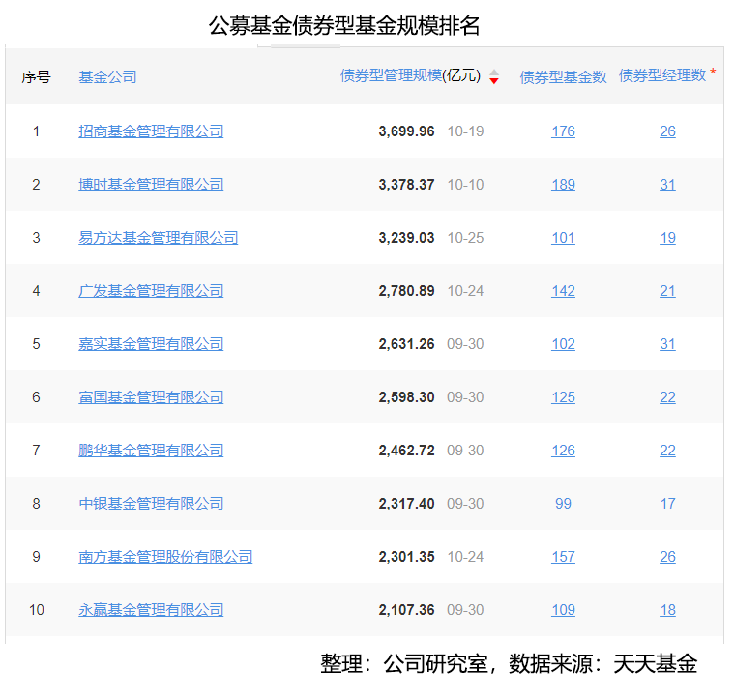The width and height of the screenshot is (734, 700).
Task: Open 中银基金管理有限公司 link
Action: tap(151, 504)
